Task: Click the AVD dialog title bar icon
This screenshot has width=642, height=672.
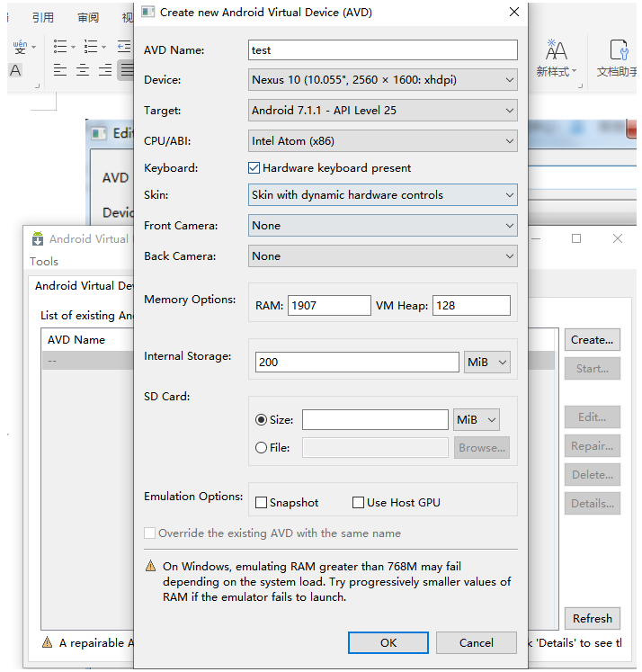Action: coord(147,12)
